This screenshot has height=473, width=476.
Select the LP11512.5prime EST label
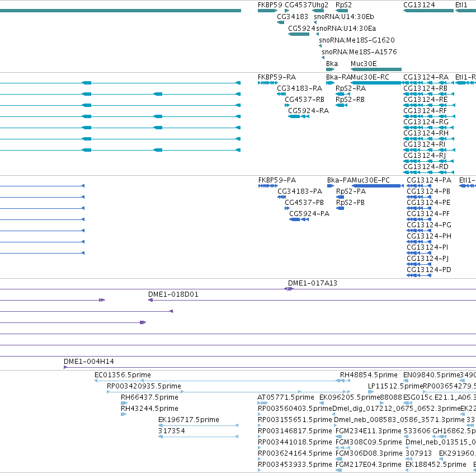click(x=395, y=386)
